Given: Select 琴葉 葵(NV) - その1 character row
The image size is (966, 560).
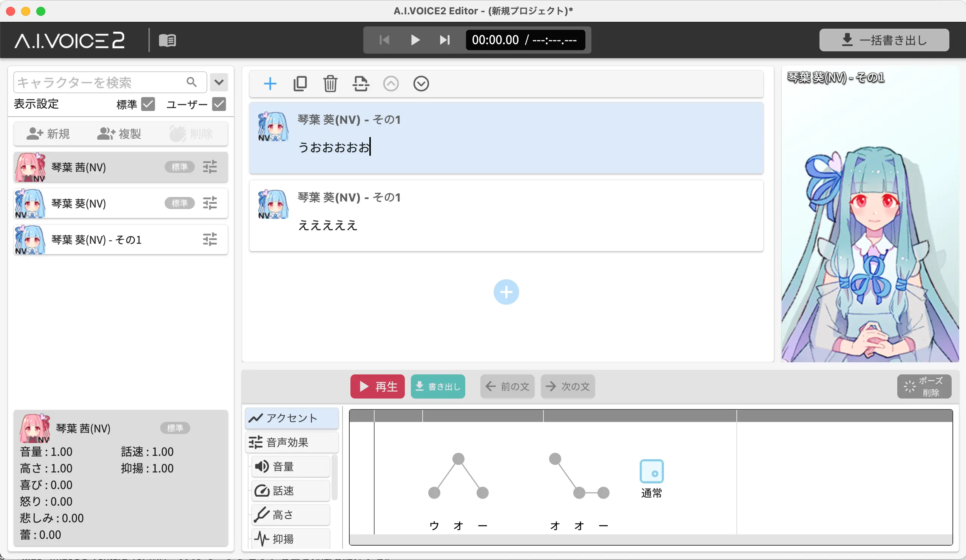Looking at the screenshot, I should pos(121,239).
